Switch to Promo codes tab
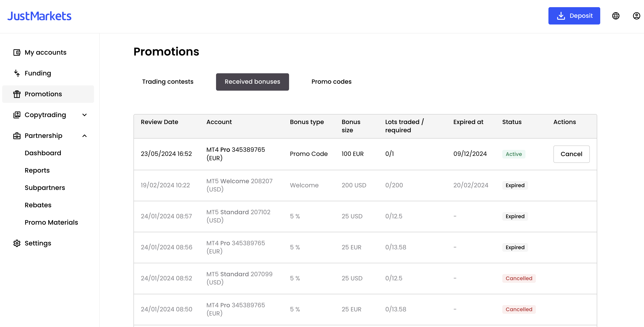 coord(331,82)
